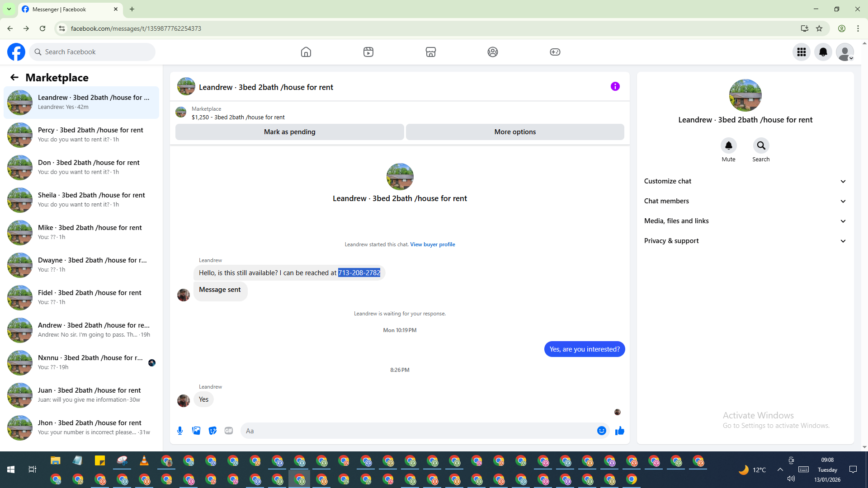
Task: Open Facebook Marketplace store icon in top bar
Action: click(x=430, y=52)
